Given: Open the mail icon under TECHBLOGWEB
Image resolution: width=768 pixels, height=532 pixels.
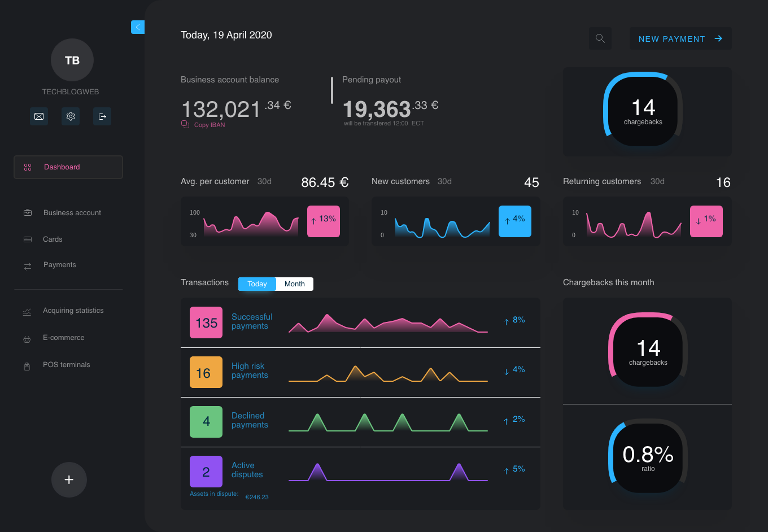Looking at the screenshot, I should [39, 116].
